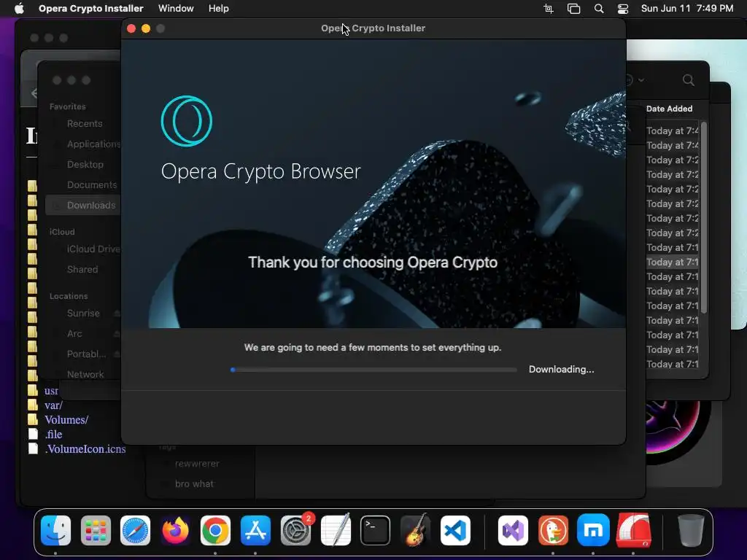This screenshot has width=747, height=560.
Task: Click the 'Opera Crypto Browser' heading
Action: (260, 172)
